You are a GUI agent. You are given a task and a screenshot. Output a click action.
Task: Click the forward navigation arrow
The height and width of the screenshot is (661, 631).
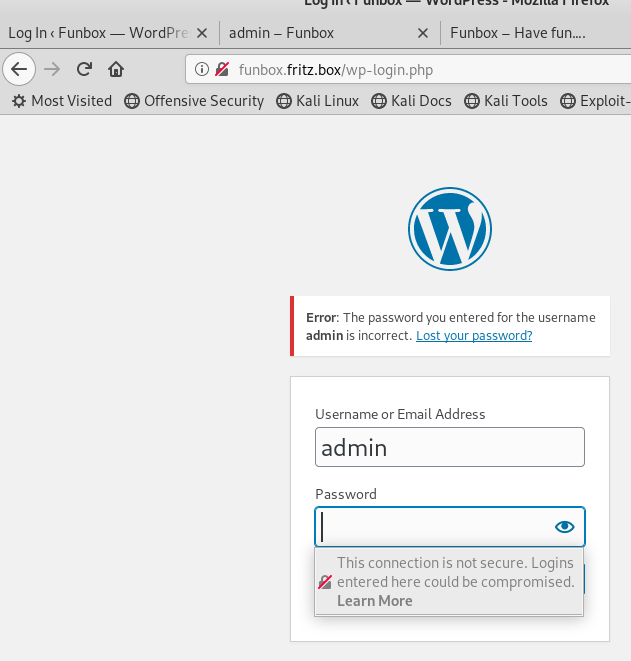pos(52,69)
